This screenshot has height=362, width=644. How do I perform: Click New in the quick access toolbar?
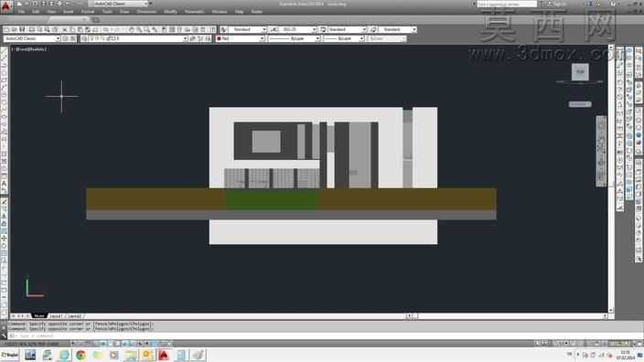[19, 4]
